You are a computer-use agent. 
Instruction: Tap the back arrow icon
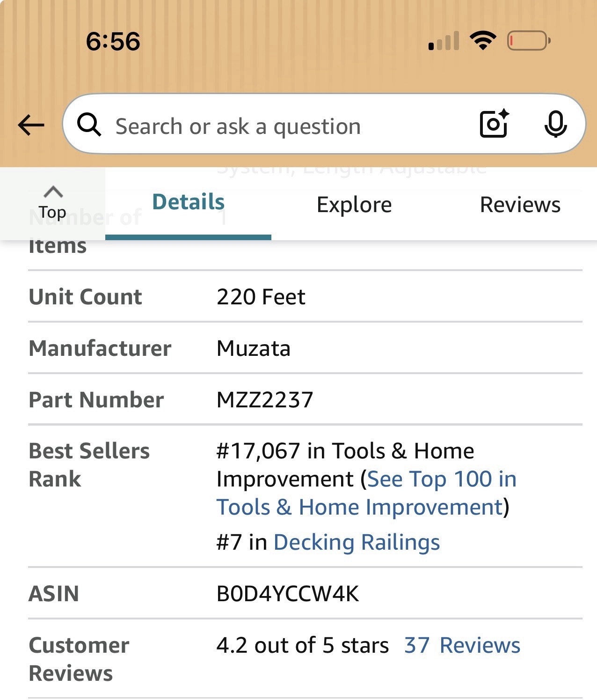31,125
